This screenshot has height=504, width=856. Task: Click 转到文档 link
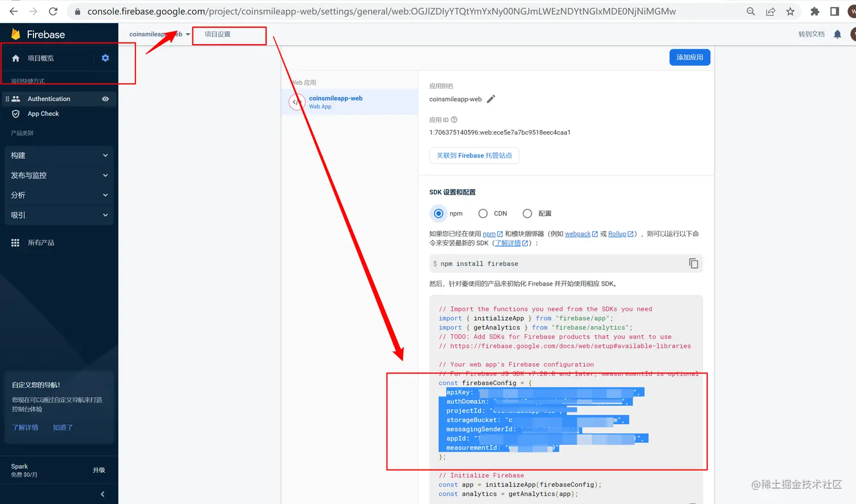811,35
